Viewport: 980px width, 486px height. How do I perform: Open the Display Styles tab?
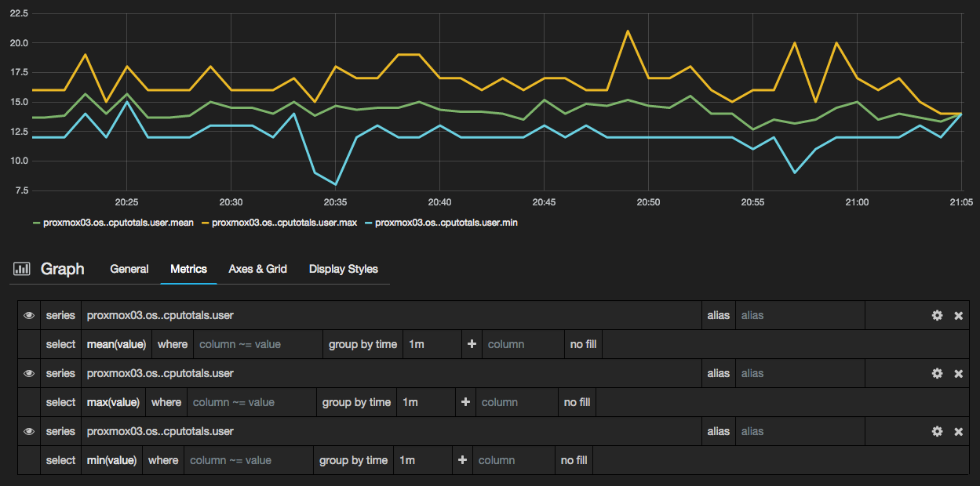pos(343,269)
